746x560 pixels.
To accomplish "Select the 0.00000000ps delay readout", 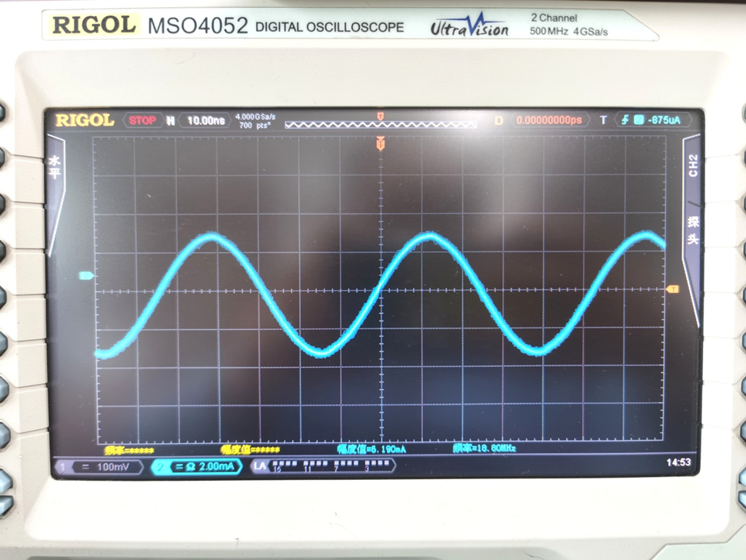I will pyautogui.click(x=551, y=120).
